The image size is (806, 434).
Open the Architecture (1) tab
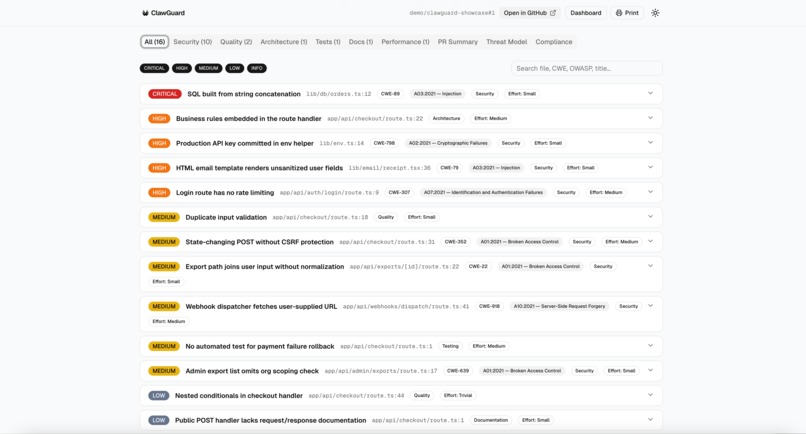(284, 42)
